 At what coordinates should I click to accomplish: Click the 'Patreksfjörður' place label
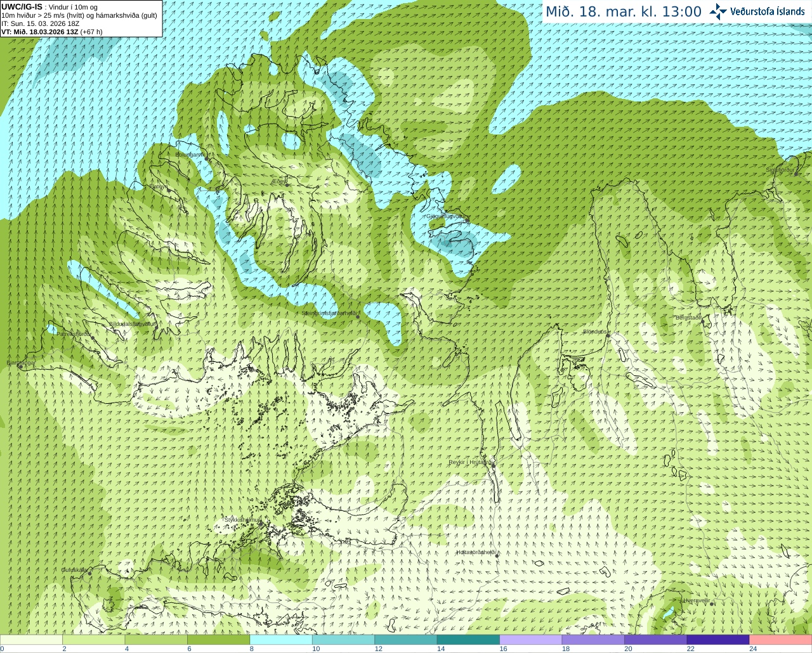[x=74, y=333]
